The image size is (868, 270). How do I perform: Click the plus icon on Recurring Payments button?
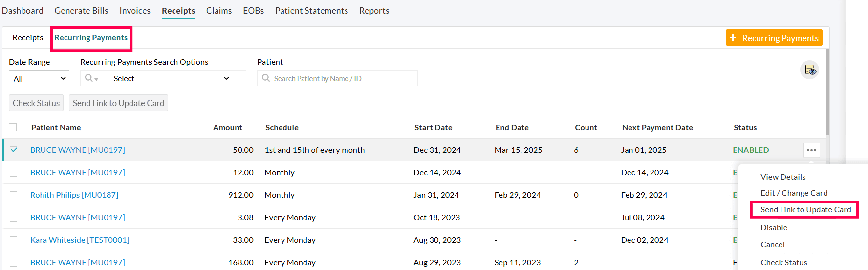pos(733,38)
